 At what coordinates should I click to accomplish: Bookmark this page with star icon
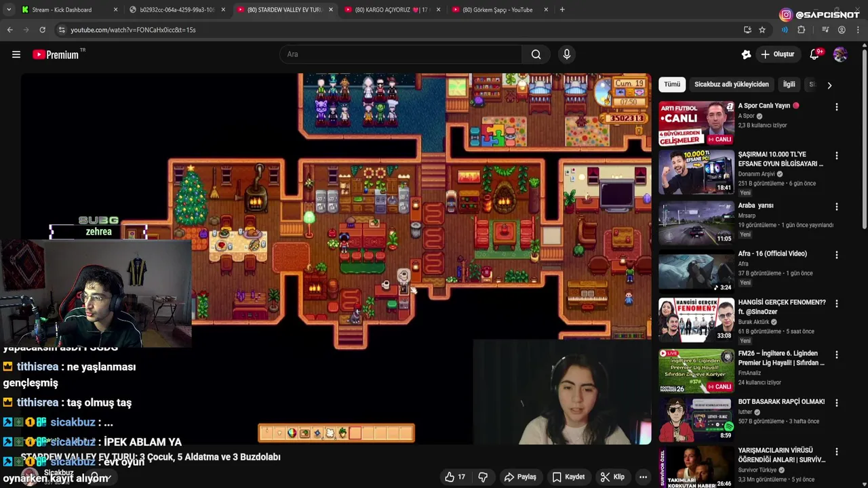pos(762,30)
